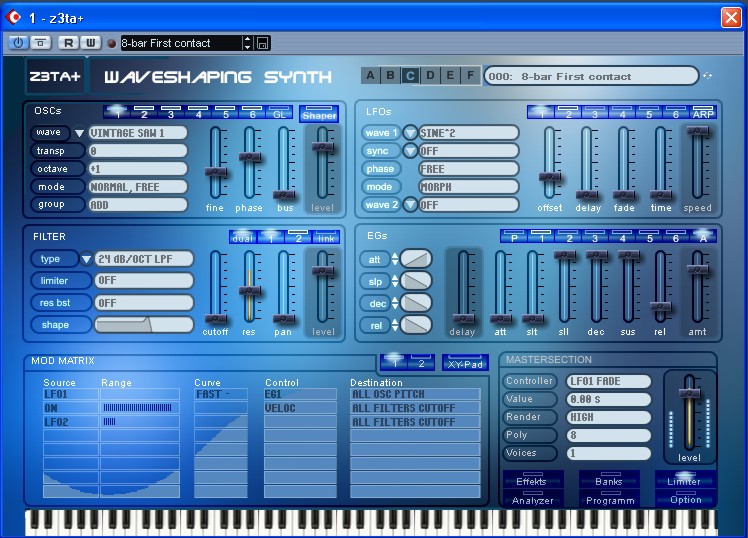748x538 pixels.
Task: Open the Analyzer
Action: [532, 499]
